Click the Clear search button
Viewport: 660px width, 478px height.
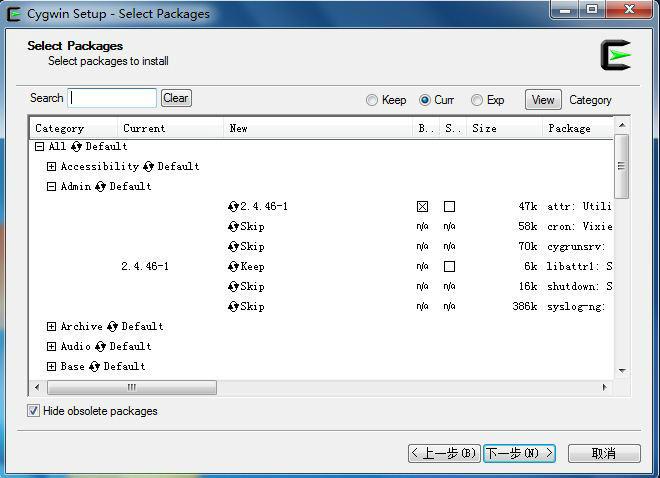pyautogui.click(x=176, y=98)
